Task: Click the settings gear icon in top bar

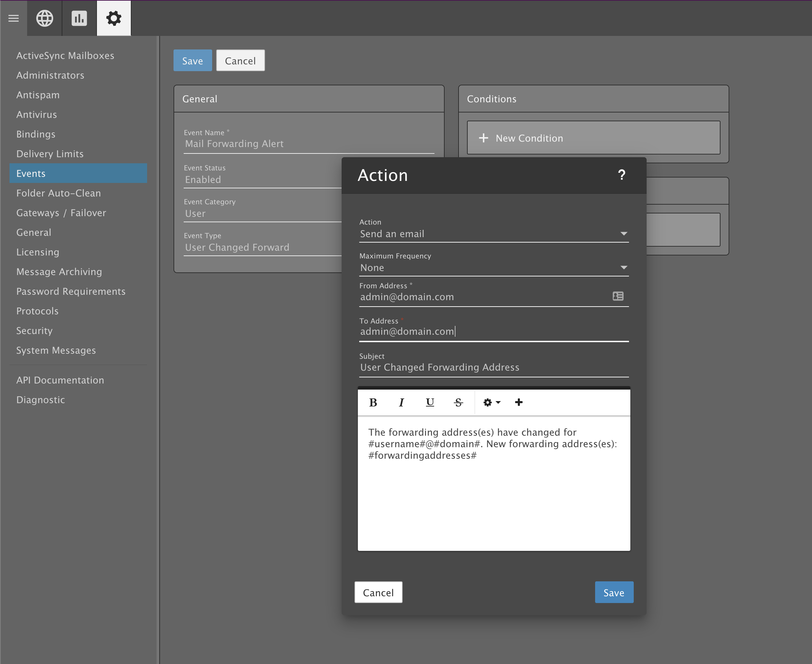Action: [114, 18]
